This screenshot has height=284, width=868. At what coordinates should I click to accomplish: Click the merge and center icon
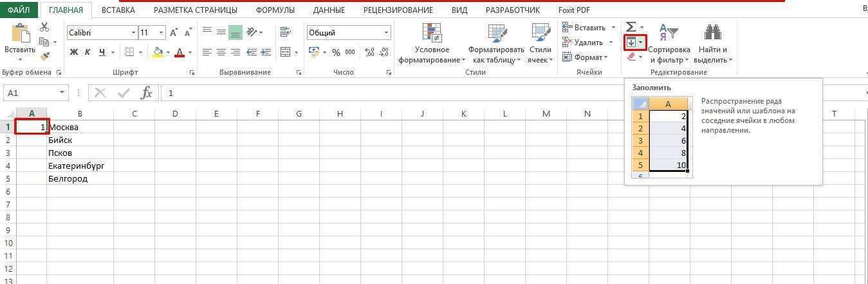285,52
